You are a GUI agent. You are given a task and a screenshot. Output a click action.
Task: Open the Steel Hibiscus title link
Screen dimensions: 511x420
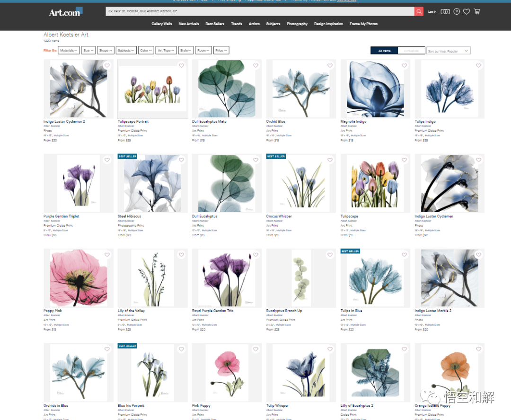129,216
